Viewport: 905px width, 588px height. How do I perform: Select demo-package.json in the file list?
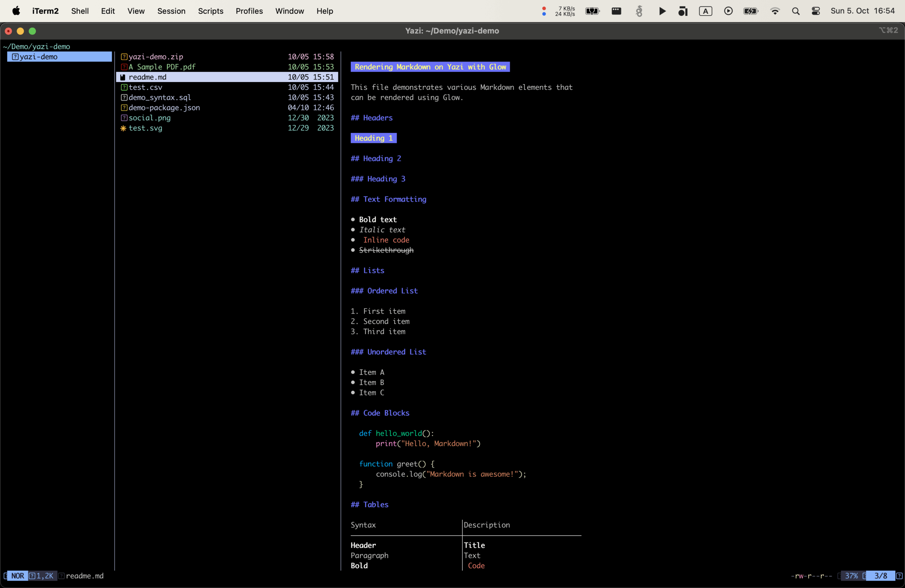pyautogui.click(x=164, y=107)
